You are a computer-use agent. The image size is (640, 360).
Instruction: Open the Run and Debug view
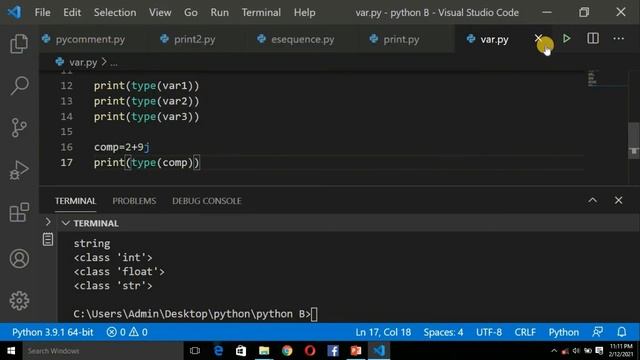[x=19, y=170]
